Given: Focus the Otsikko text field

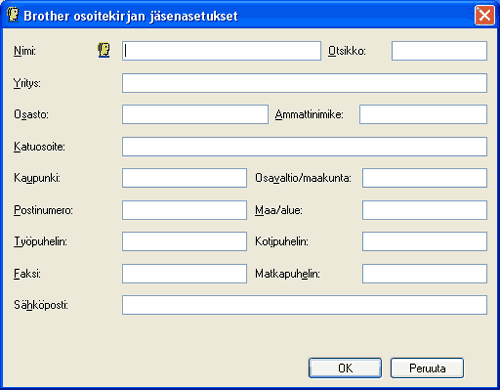Looking at the screenshot, I should 439,51.
